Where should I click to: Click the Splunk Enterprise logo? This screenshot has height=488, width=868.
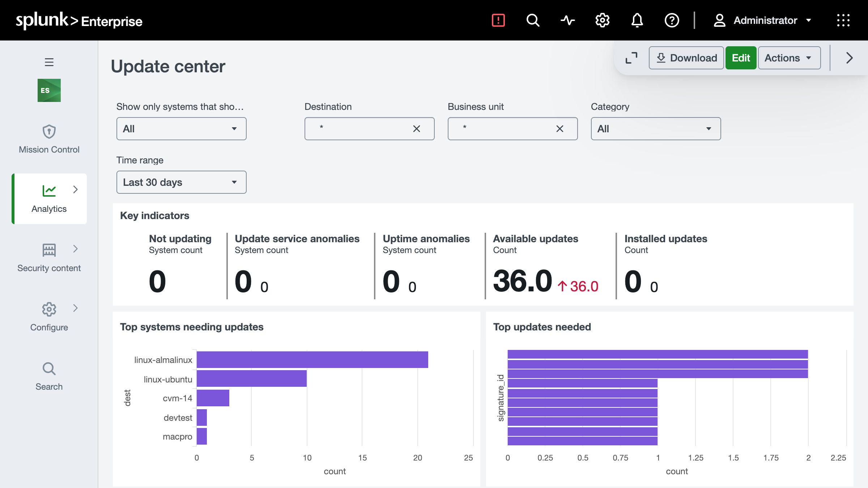[79, 20]
